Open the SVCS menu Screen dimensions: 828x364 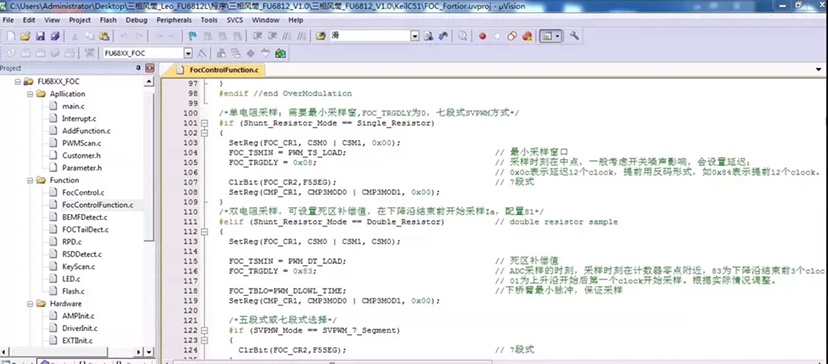click(235, 20)
